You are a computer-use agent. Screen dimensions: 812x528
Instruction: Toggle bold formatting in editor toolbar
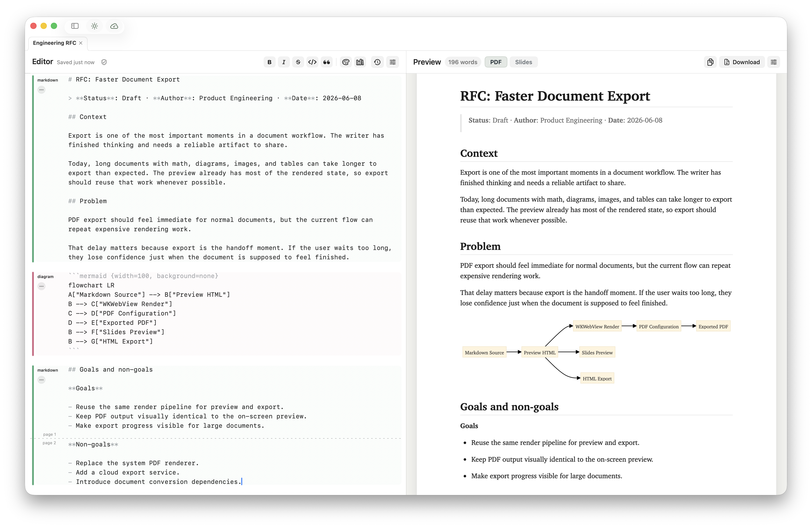[270, 62]
